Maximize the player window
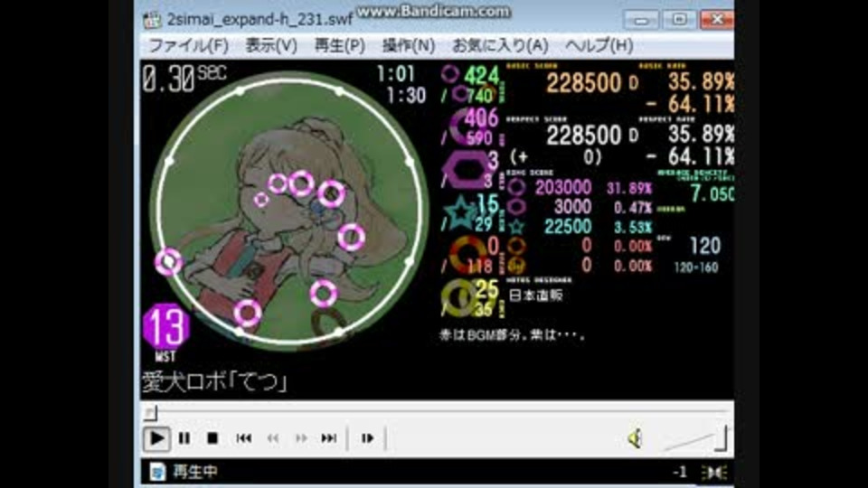This screenshot has width=868, height=488. 679,21
